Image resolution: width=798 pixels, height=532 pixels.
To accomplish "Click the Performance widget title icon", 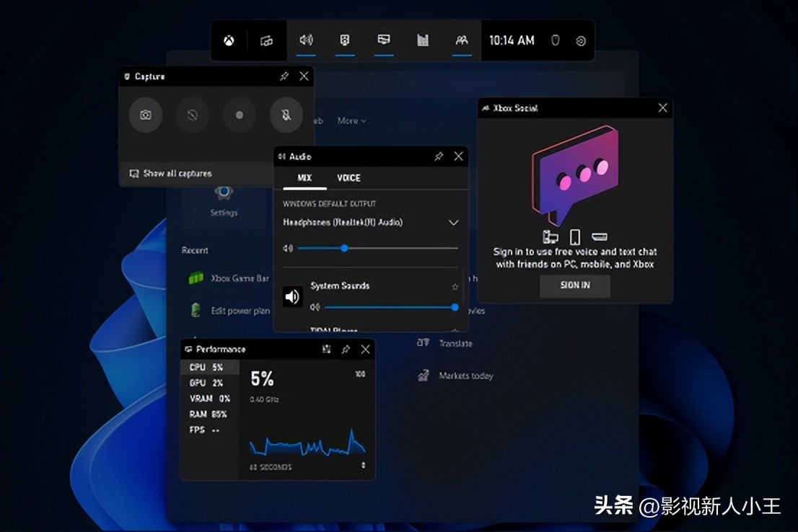I will pos(188,350).
